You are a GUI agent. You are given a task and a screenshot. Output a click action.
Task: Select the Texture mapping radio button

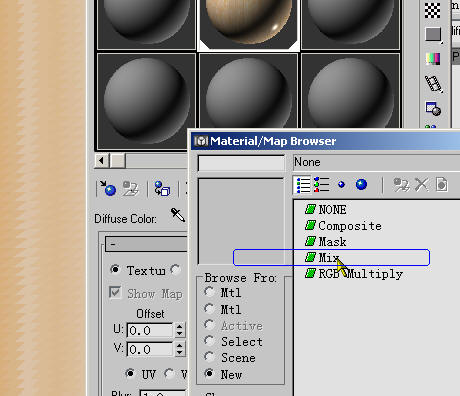click(115, 269)
